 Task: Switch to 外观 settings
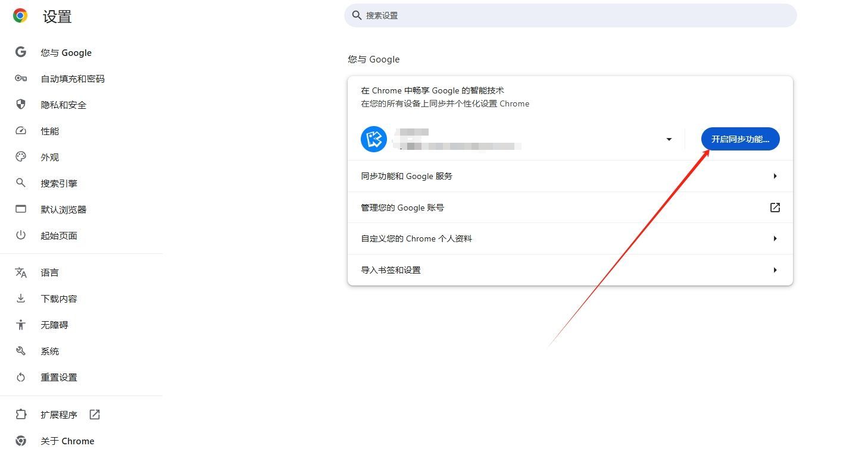50,157
